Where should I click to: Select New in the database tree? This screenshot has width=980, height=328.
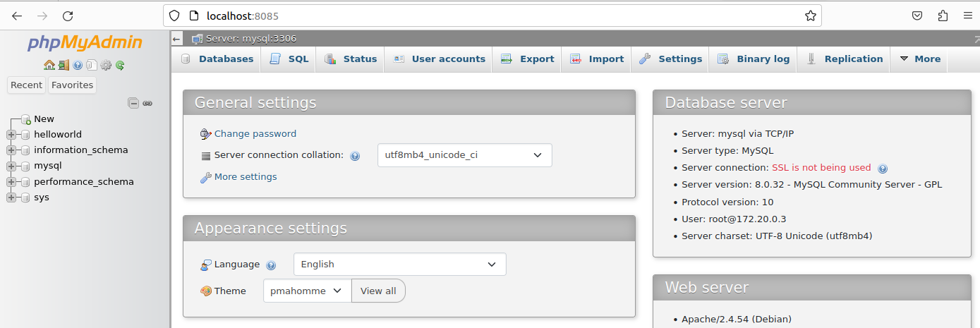coord(44,119)
